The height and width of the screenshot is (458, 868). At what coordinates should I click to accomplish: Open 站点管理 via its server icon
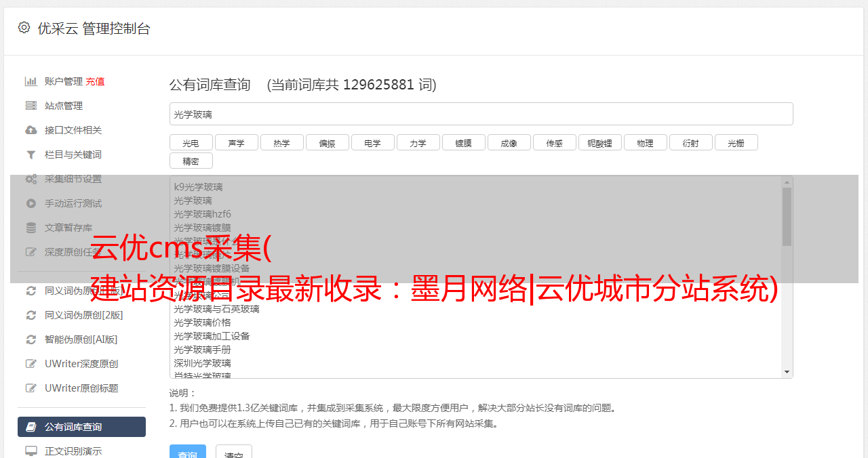click(31, 106)
